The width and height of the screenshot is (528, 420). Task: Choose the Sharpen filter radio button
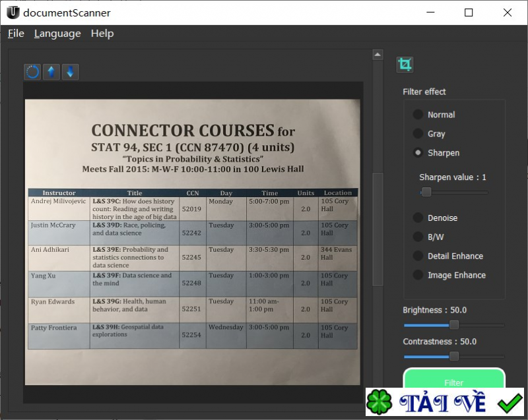point(418,153)
